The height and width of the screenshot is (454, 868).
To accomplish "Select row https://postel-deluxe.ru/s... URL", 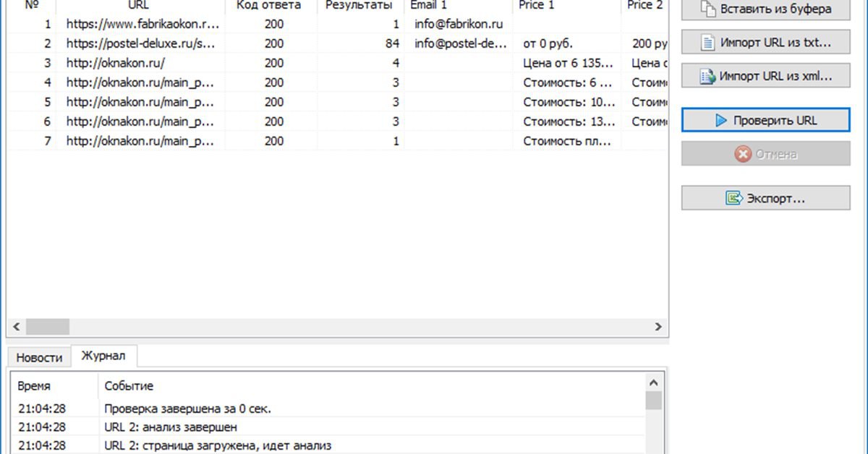I will (x=142, y=43).
